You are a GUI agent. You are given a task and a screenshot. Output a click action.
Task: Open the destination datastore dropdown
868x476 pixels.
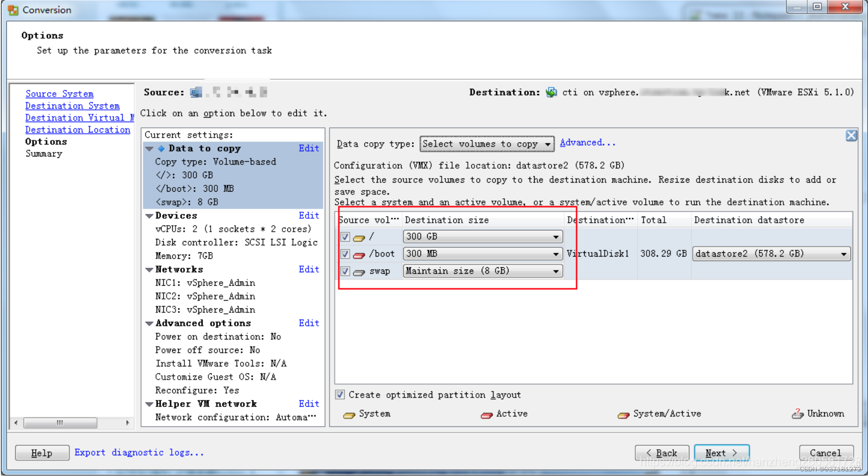(x=844, y=253)
